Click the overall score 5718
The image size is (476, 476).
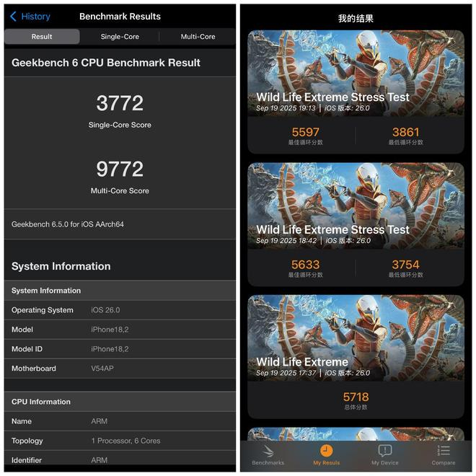pyautogui.click(x=356, y=397)
